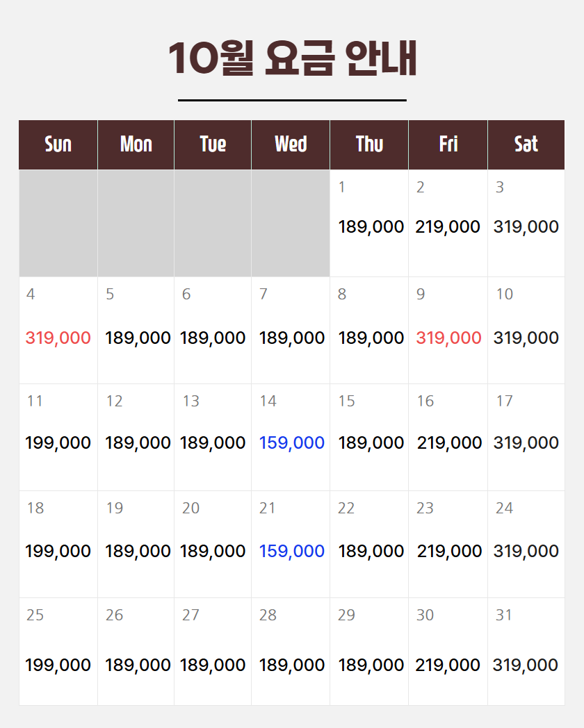Image resolution: width=584 pixels, height=728 pixels.
Task: Select October 1 priced 189,000
Action: (x=369, y=223)
